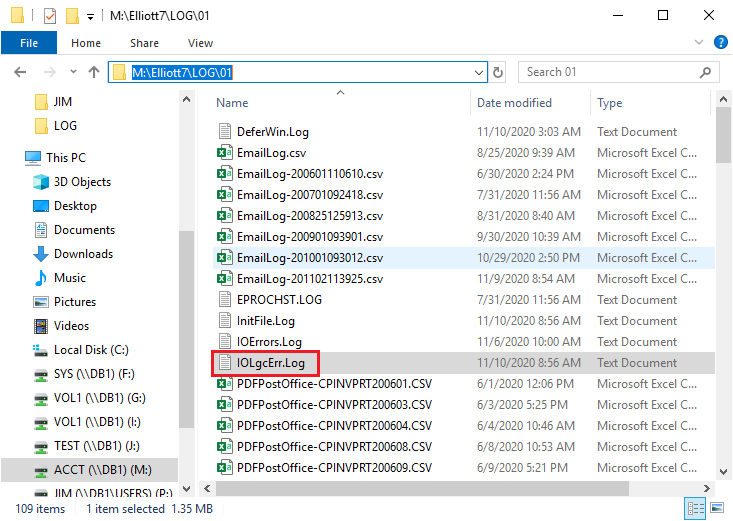Open Downloads in navigation pane
Screen dimensions: 733x521
tap(73, 253)
